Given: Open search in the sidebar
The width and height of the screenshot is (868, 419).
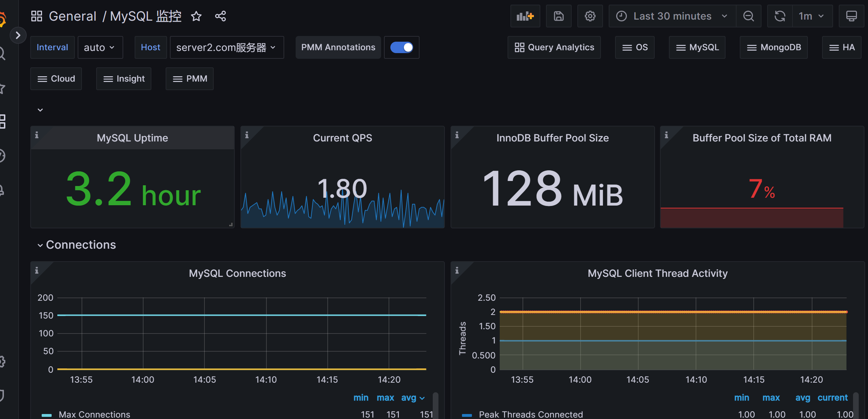Looking at the screenshot, I should (2, 53).
